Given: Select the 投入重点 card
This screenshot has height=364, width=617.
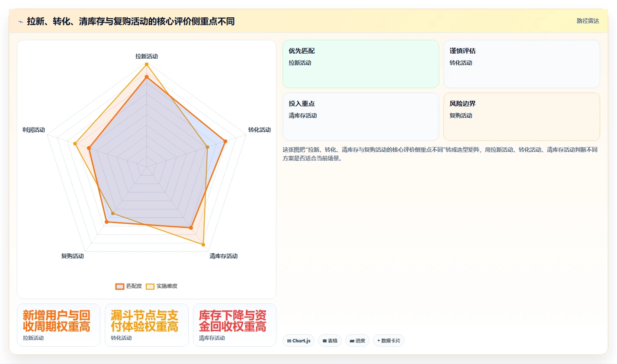Looking at the screenshot, I should [x=361, y=117].
